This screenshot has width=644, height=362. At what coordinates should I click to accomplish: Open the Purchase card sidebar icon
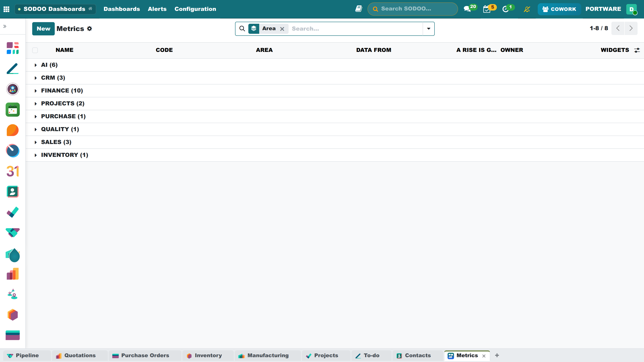pyautogui.click(x=12, y=335)
